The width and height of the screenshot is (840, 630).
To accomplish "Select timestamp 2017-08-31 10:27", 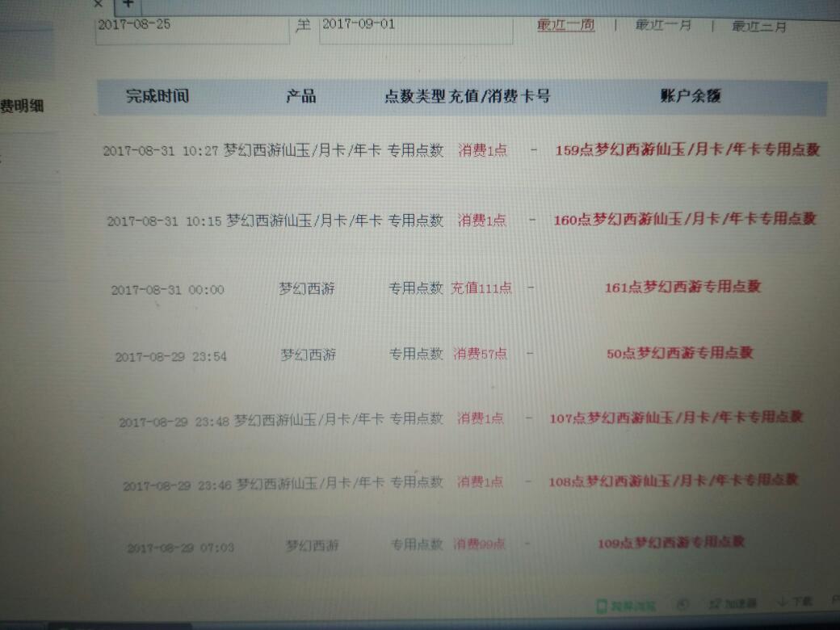I will point(161,151).
